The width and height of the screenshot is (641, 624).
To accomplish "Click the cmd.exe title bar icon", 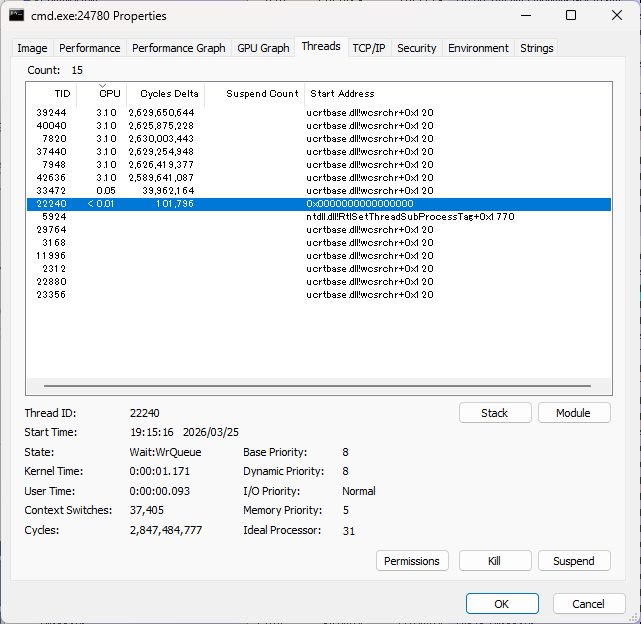I will [x=16, y=16].
